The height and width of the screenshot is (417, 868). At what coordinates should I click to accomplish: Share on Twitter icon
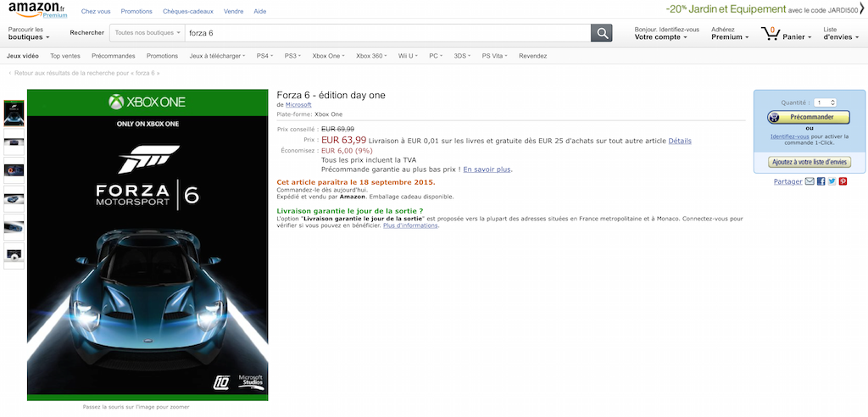[832, 181]
